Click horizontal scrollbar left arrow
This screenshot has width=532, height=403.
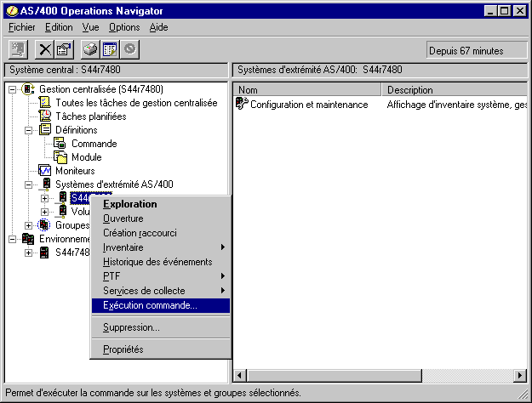[240, 375]
